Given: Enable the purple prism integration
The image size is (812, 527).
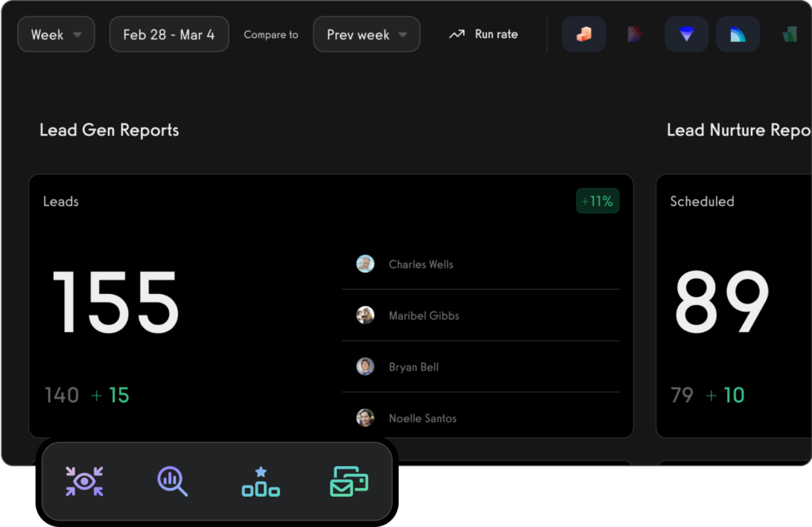Looking at the screenshot, I should point(634,33).
